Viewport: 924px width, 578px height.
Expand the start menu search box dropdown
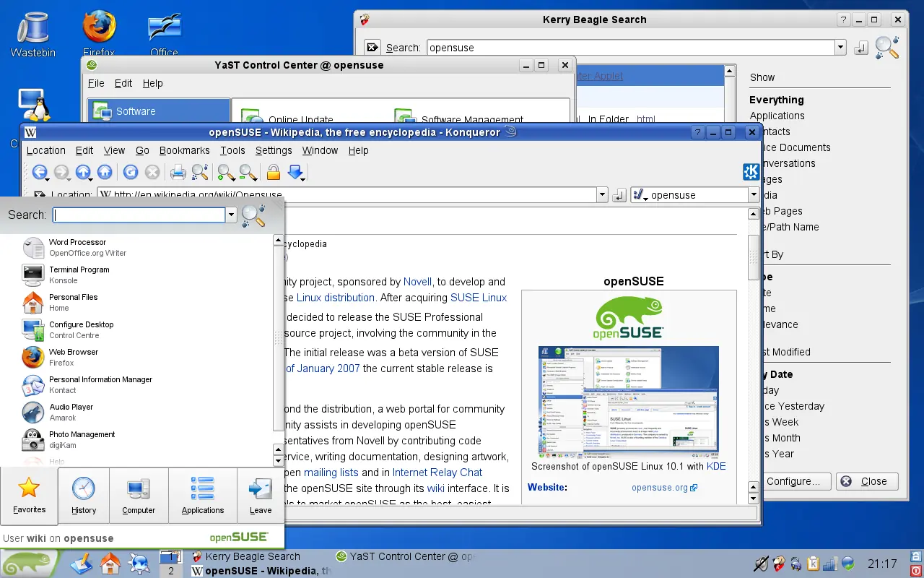click(231, 215)
